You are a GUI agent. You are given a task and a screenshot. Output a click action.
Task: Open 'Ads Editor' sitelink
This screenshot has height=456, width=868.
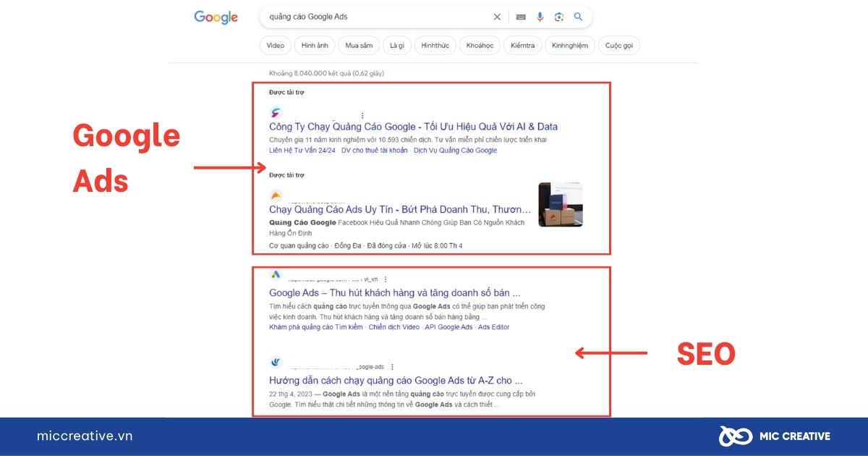tap(494, 327)
